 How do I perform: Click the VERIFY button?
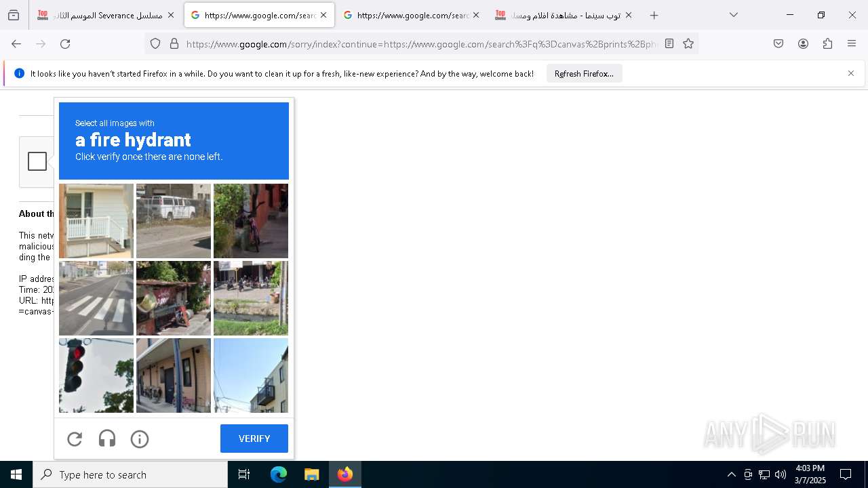point(254,439)
